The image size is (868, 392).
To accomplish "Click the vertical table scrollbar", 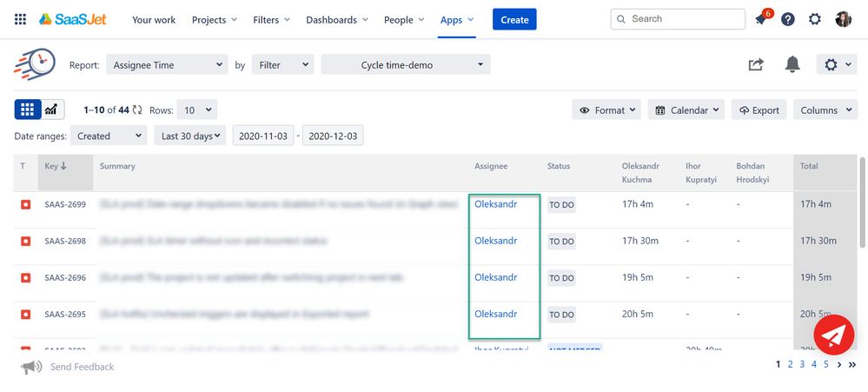I will [x=863, y=203].
